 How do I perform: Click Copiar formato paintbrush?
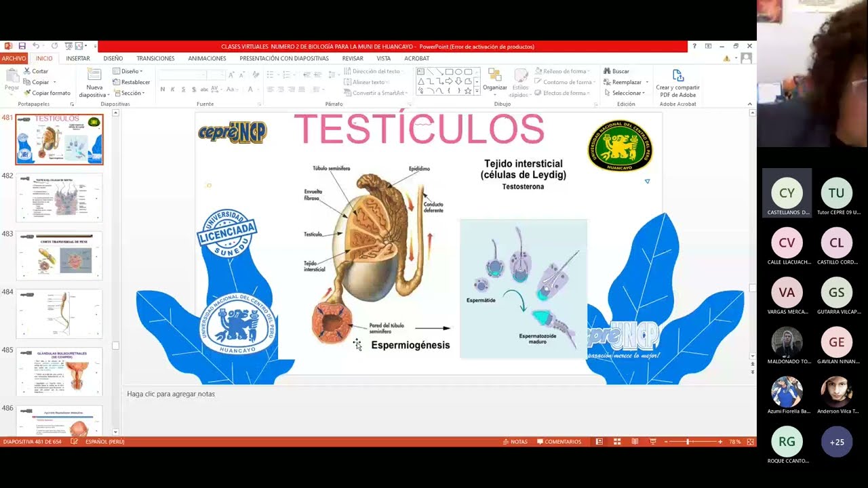click(x=46, y=93)
